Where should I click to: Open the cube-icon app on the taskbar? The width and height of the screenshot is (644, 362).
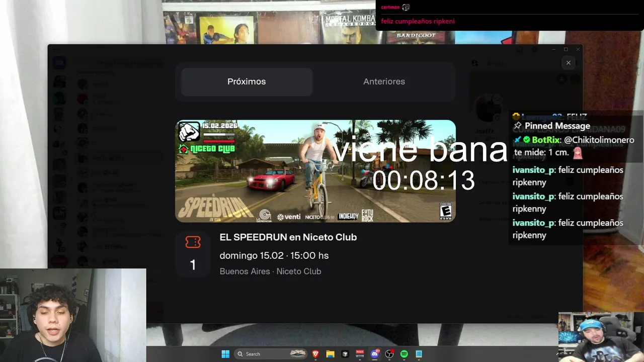tap(345, 354)
